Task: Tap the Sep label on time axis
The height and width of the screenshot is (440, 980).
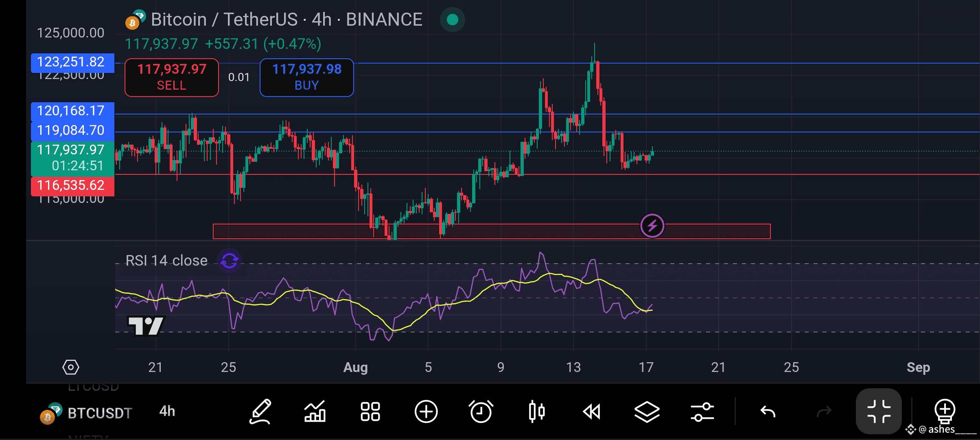Action: coord(918,367)
